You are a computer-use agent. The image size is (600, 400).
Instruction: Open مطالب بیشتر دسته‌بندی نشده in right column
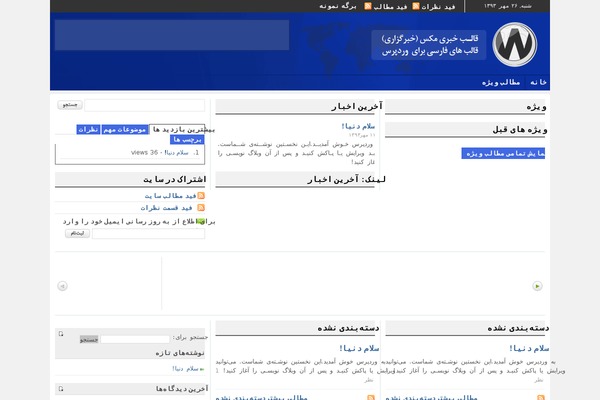431,398
